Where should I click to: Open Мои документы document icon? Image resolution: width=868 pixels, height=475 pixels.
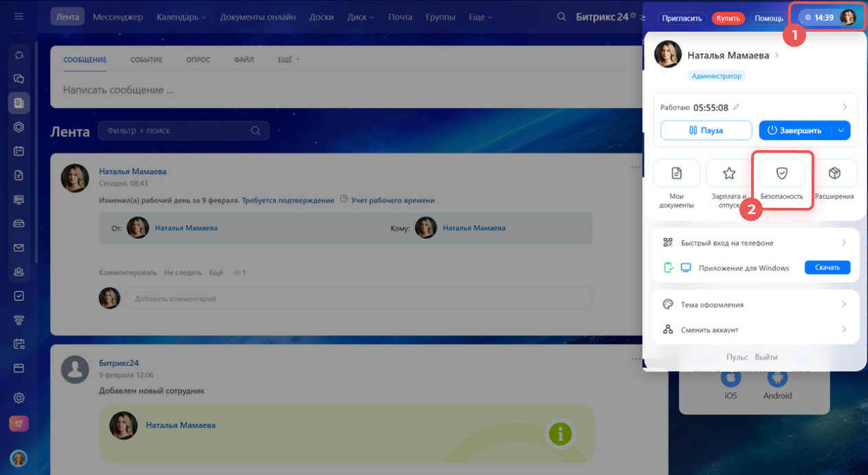[x=676, y=173]
